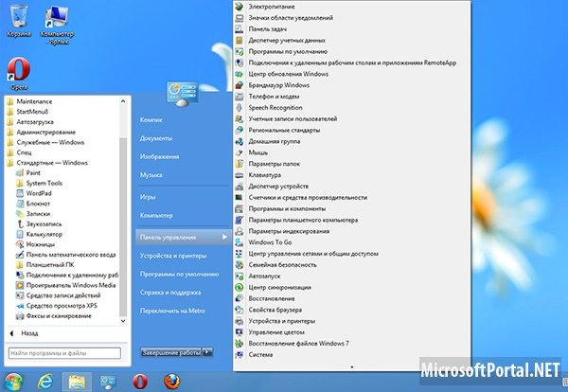This screenshot has height=392, width=568.
Task: Expand Служебные — Windows folder
Action: (45, 142)
